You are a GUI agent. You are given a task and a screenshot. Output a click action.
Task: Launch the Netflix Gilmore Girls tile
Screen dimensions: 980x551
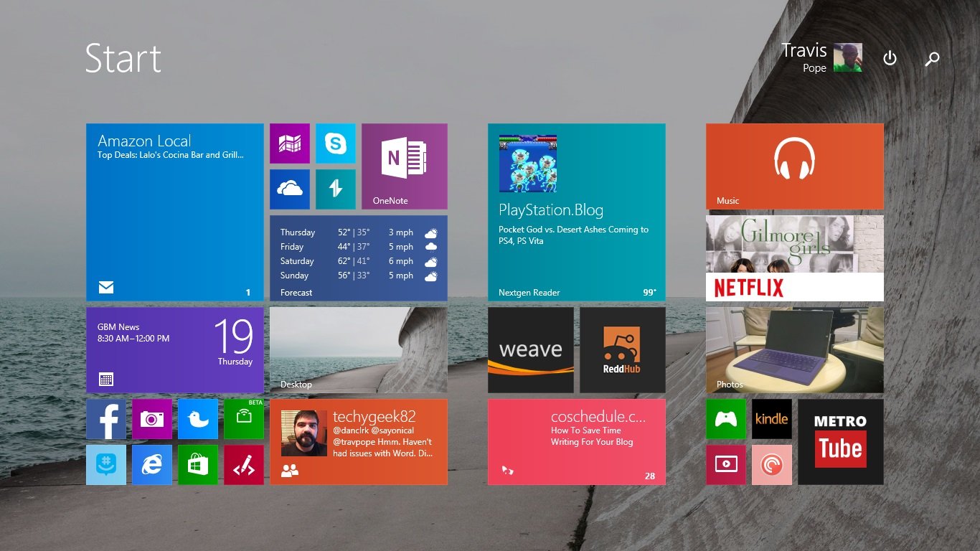tap(795, 258)
